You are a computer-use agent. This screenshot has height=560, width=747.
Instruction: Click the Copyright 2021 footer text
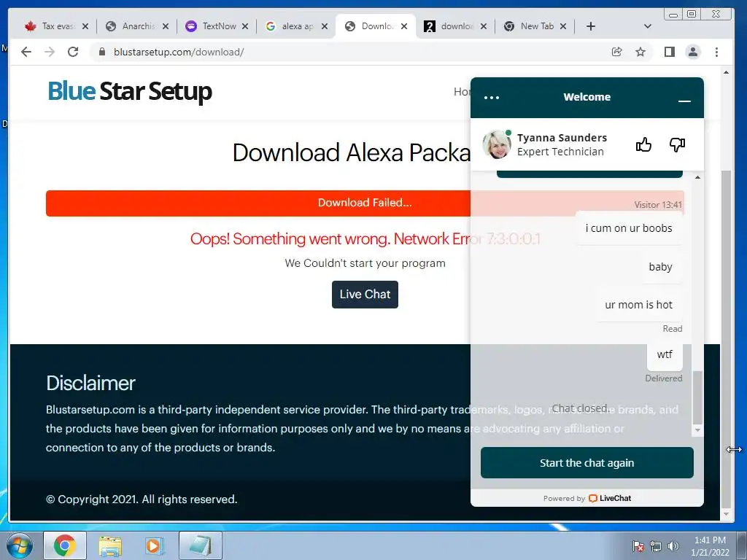point(142,499)
